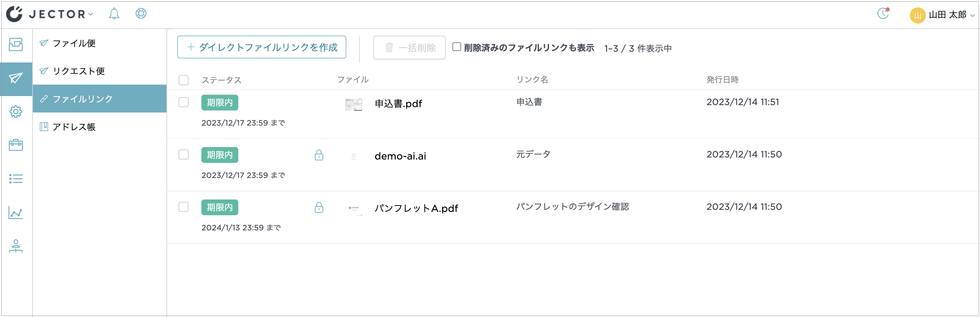Screen dimensions: 980x317
Task: Check the select-all checkbox in table header
Action: [x=184, y=80]
